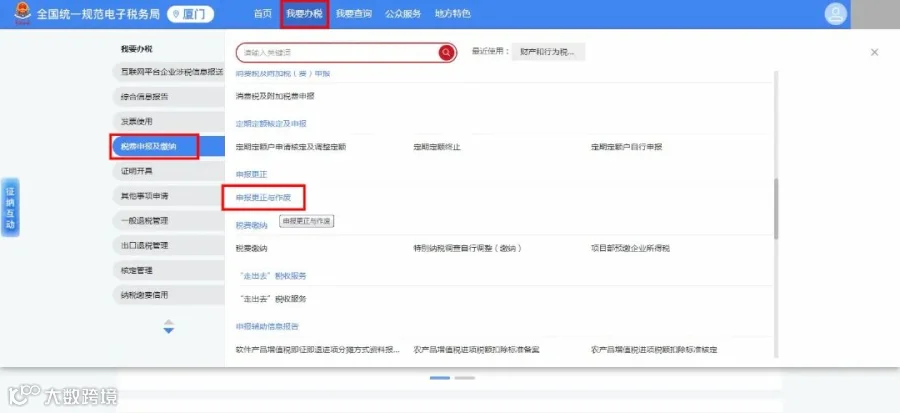Click the 申报更正 section heading

click(251, 174)
